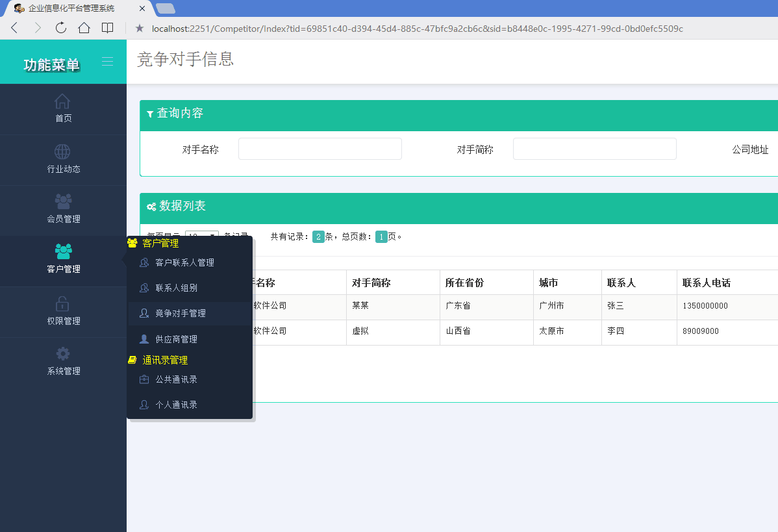The width and height of the screenshot is (778, 532).
Task: Open 系统管理 gear icon
Action: [62, 354]
